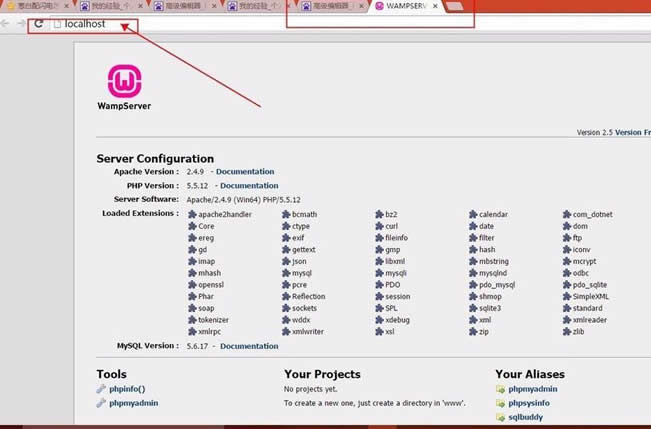Click the folder icon beside sqlbuddy alias
651x429 pixels.
500,417
